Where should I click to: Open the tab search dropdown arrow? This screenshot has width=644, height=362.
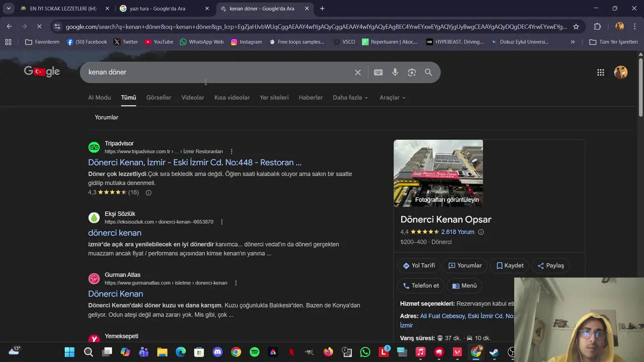[9, 9]
